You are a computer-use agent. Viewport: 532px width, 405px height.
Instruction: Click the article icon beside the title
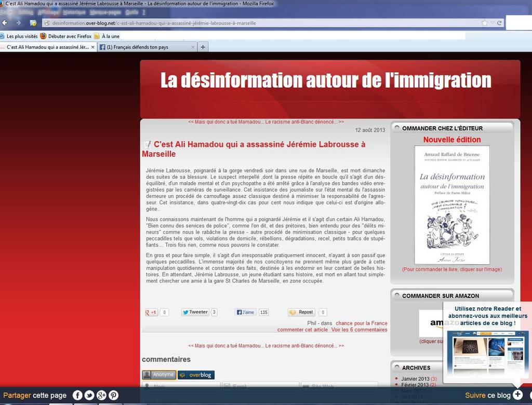point(147,144)
